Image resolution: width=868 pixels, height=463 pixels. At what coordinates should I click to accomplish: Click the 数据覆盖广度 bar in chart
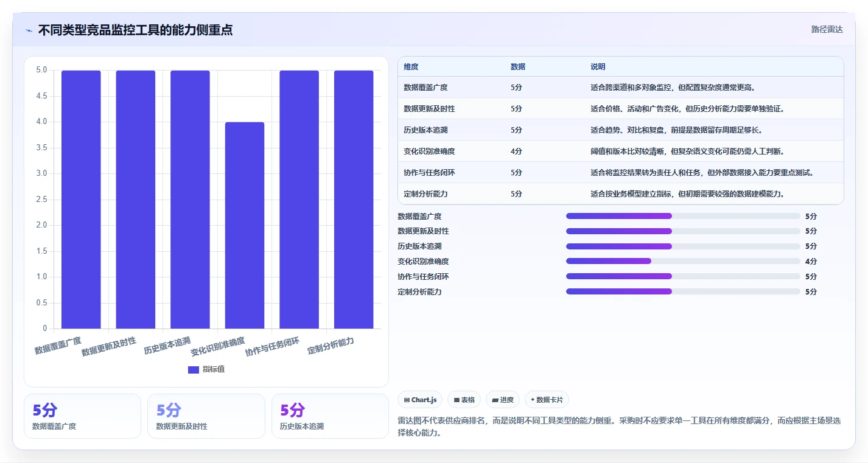pyautogui.click(x=81, y=200)
